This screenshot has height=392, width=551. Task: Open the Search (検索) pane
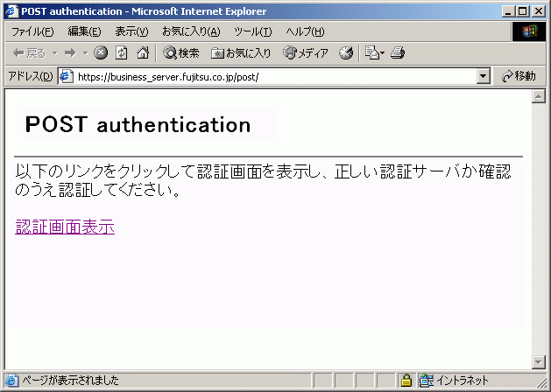point(181,53)
